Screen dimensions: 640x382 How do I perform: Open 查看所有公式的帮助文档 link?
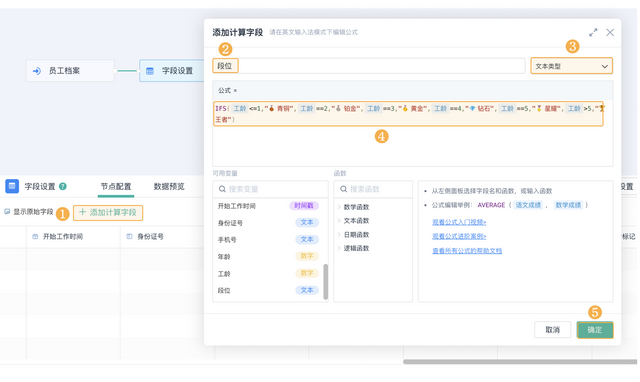point(467,251)
